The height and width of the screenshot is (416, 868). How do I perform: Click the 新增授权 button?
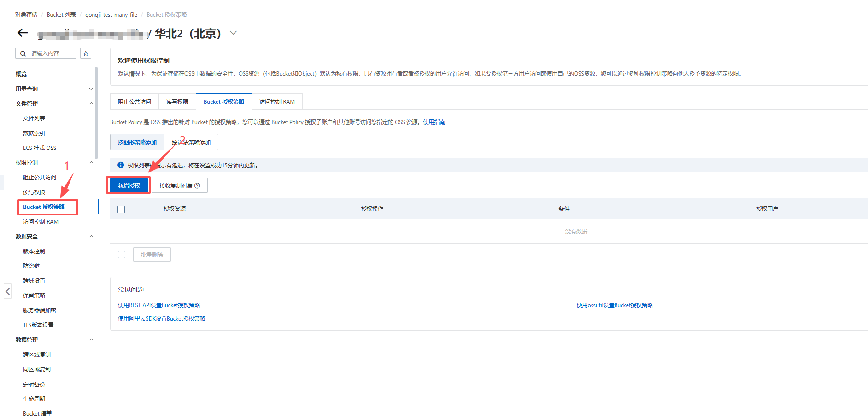coord(129,185)
